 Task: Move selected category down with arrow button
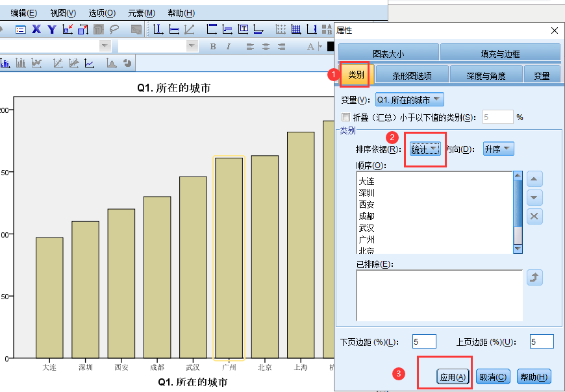[534, 197]
